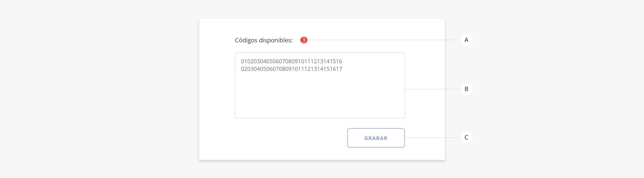Select annotation marker C

click(x=466, y=137)
